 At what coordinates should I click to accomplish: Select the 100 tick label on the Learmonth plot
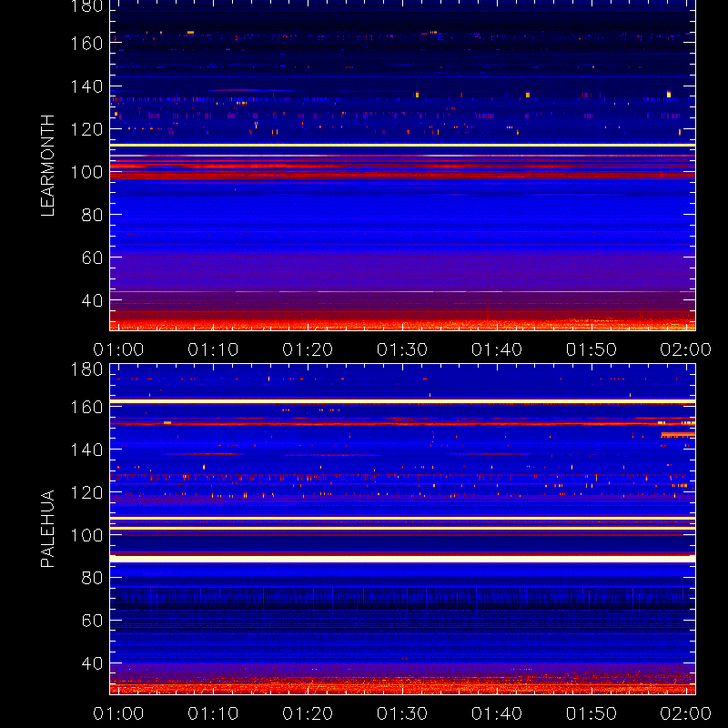(86, 172)
